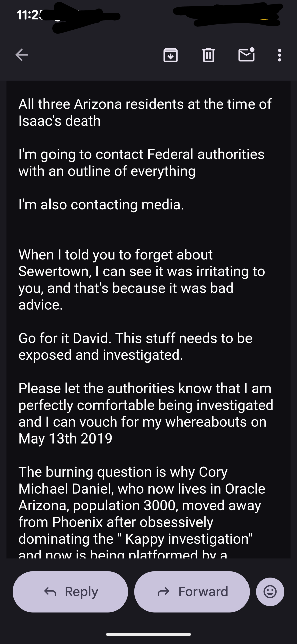Tap the Forward button

(192, 592)
